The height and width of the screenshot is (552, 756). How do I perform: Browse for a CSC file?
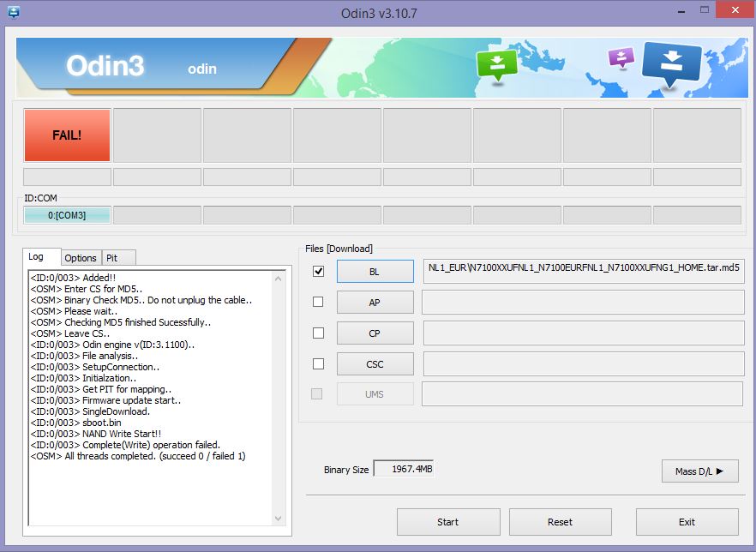[375, 364]
